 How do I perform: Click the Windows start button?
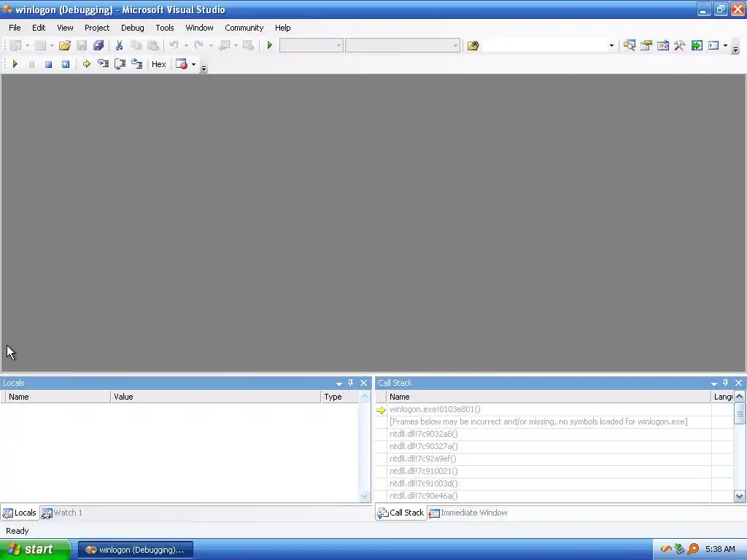point(35,550)
